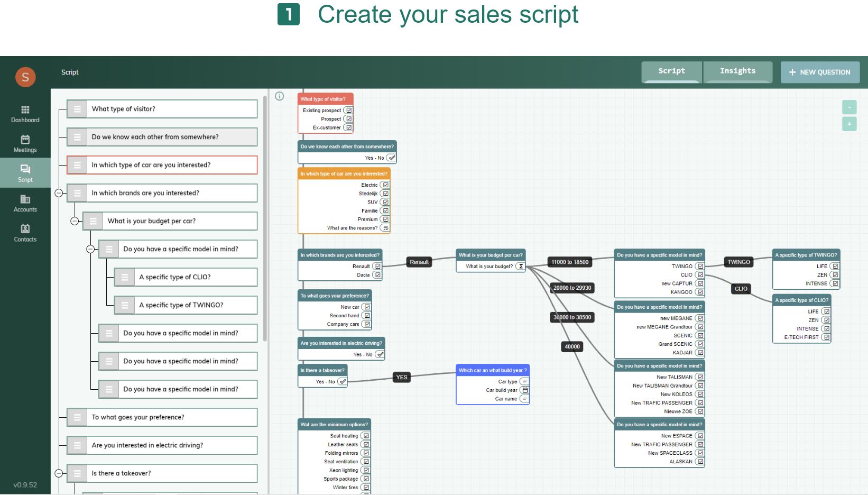Switch to the Insights tab

click(737, 71)
